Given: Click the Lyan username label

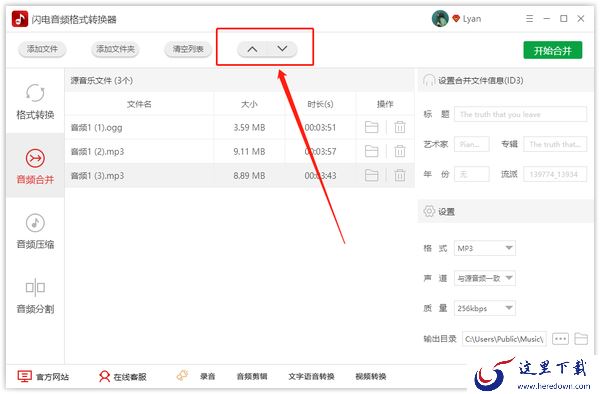Looking at the screenshot, I should pyautogui.click(x=472, y=19).
